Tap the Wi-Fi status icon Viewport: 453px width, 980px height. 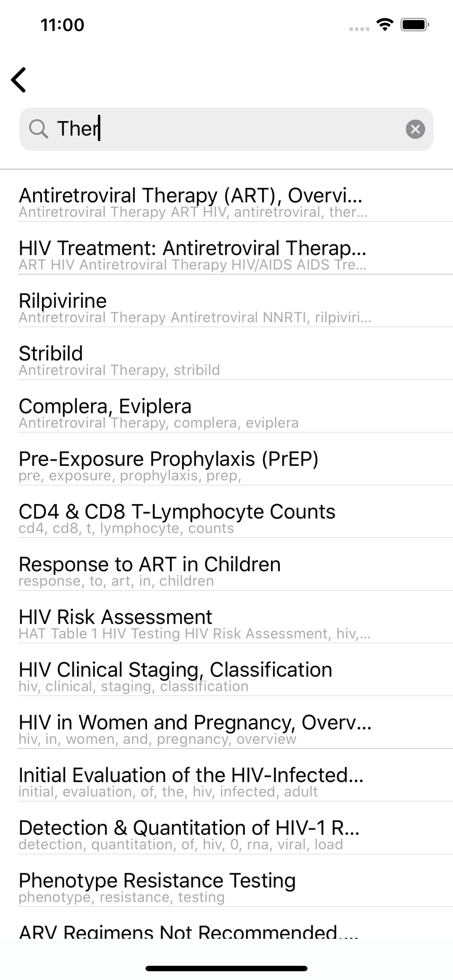click(384, 25)
